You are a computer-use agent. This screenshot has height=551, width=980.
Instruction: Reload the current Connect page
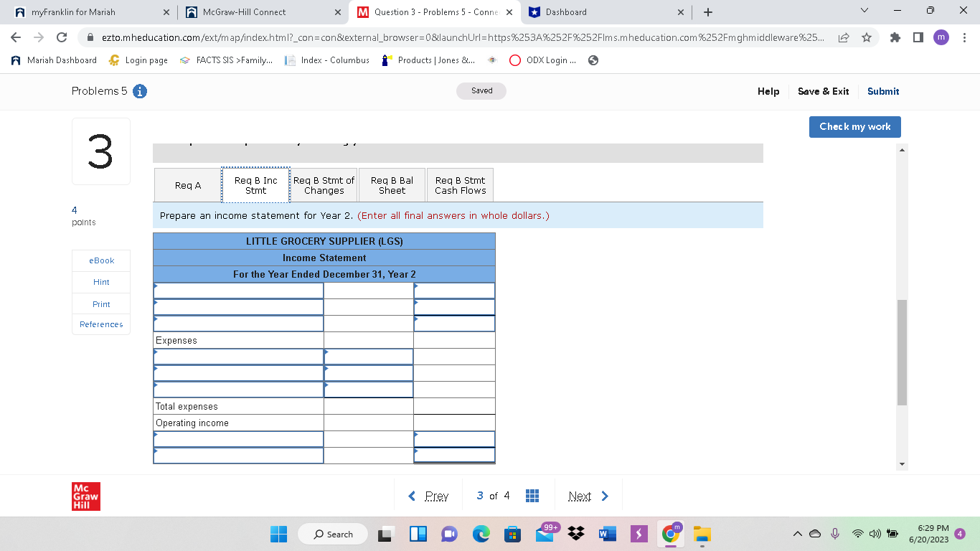(62, 37)
